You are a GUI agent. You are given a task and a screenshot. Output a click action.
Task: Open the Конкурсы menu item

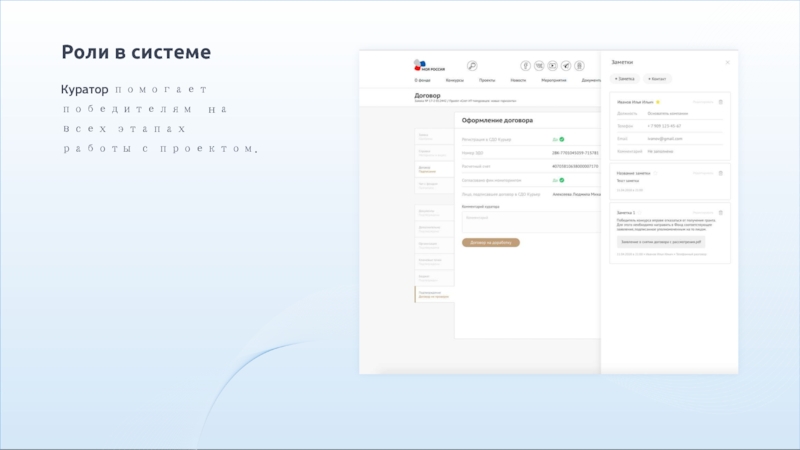pyautogui.click(x=453, y=79)
